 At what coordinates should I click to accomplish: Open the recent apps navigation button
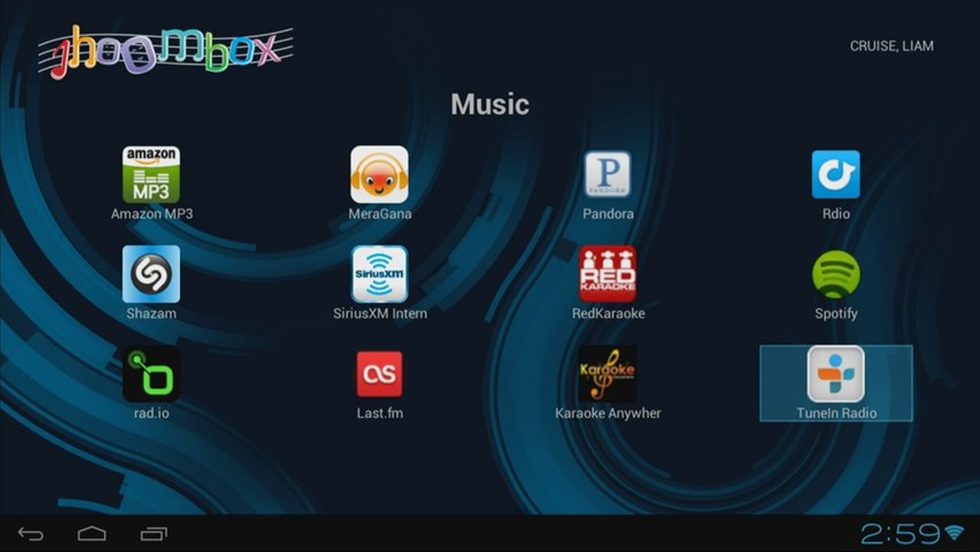point(153,534)
